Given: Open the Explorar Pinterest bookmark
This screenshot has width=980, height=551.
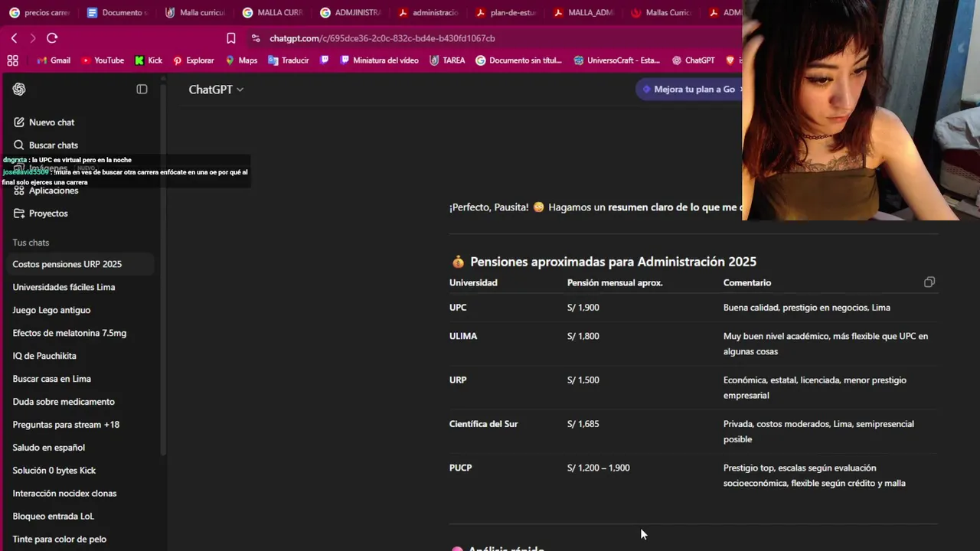Looking at the screenshot, I should (194, 60).
